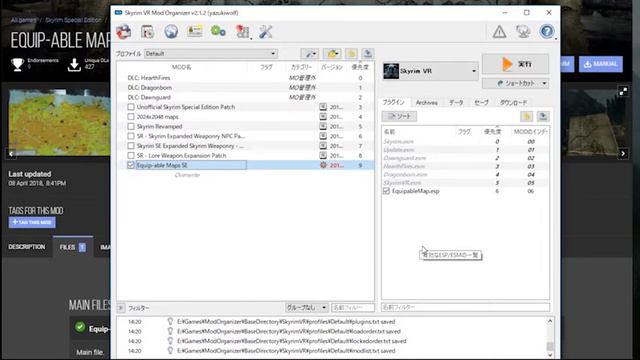
Task: Switch to the plugins tab
Action: 393,102
